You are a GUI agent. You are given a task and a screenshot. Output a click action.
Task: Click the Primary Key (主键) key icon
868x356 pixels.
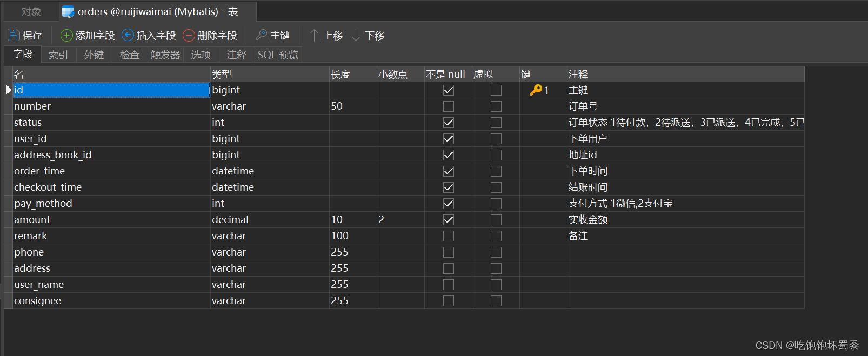tap(262, 35)
